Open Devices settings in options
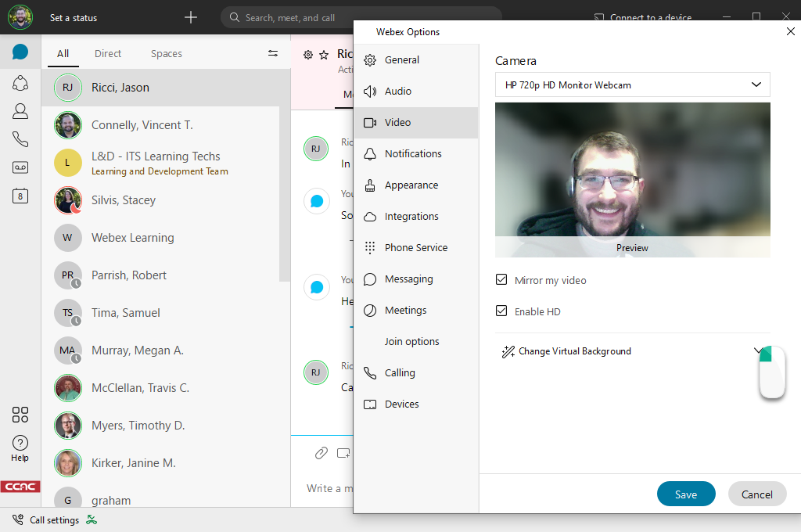This screenshot has width=801, height=532. [x=416, y=404]
